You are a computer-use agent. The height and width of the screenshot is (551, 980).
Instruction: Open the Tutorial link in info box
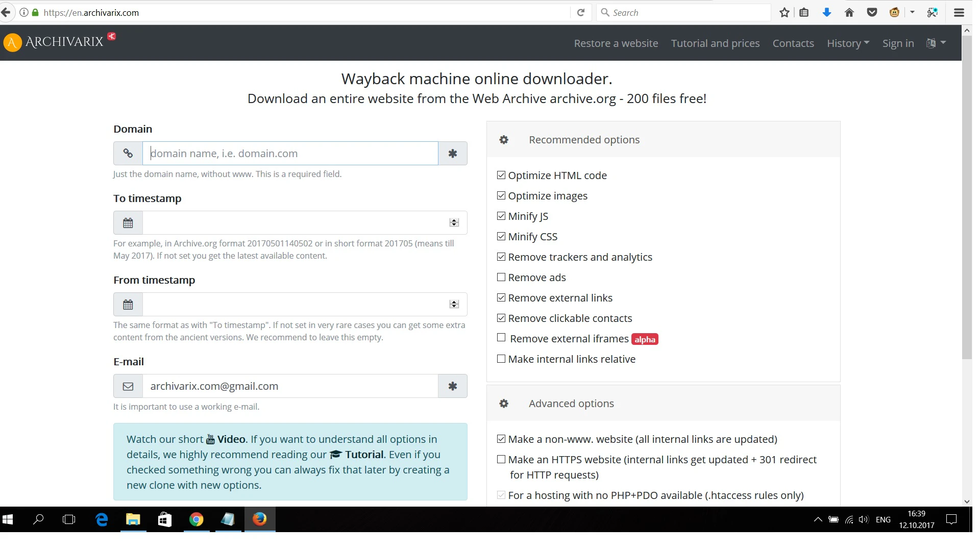click(x=364, y=455)
